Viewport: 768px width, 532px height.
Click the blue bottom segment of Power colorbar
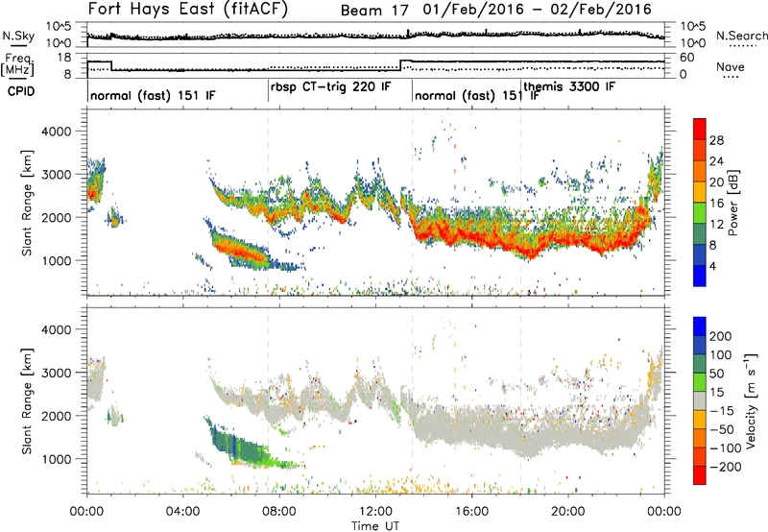point(700,276)
